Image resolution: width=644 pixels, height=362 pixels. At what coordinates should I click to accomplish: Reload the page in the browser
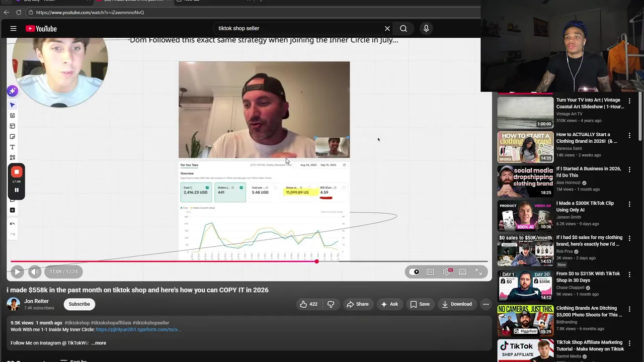(19, 12)
